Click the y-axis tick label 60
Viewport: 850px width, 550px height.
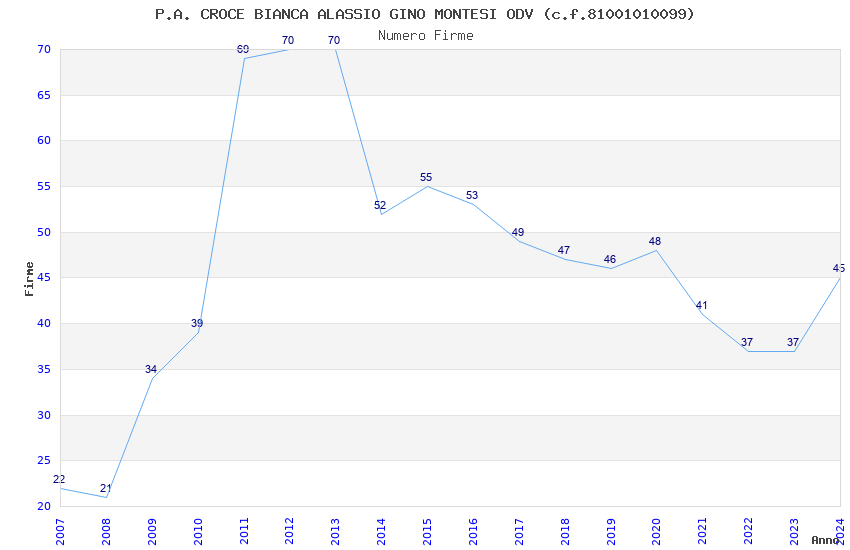tap(44, 140)
